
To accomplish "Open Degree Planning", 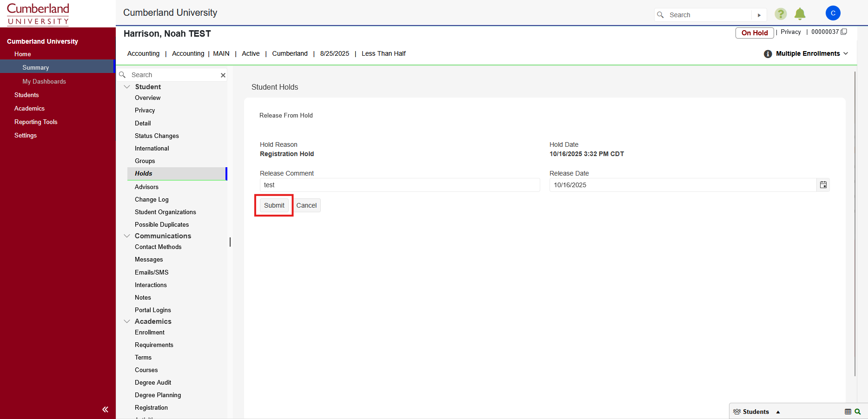I will pyautogui.click(x=158, y=395).
